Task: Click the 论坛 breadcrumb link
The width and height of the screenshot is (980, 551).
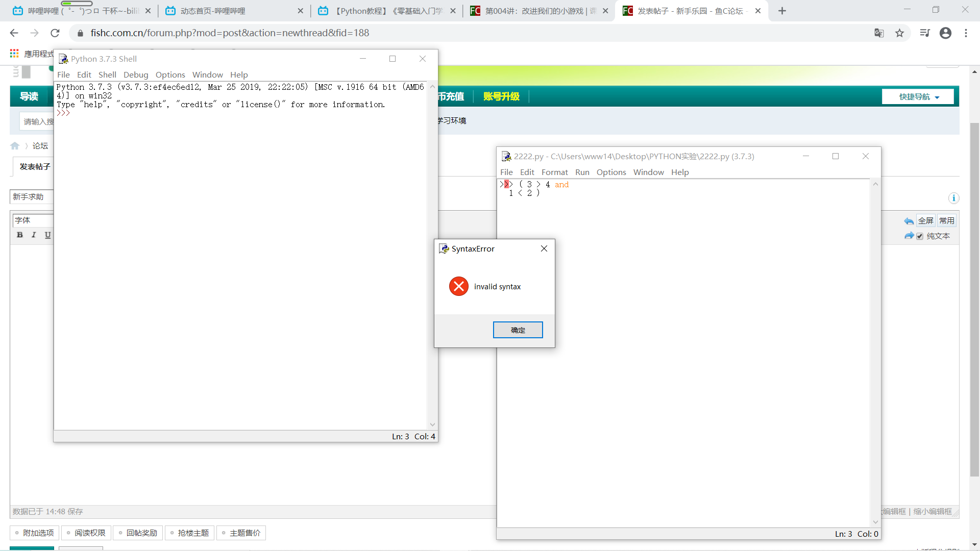Action: click(40, 146)
